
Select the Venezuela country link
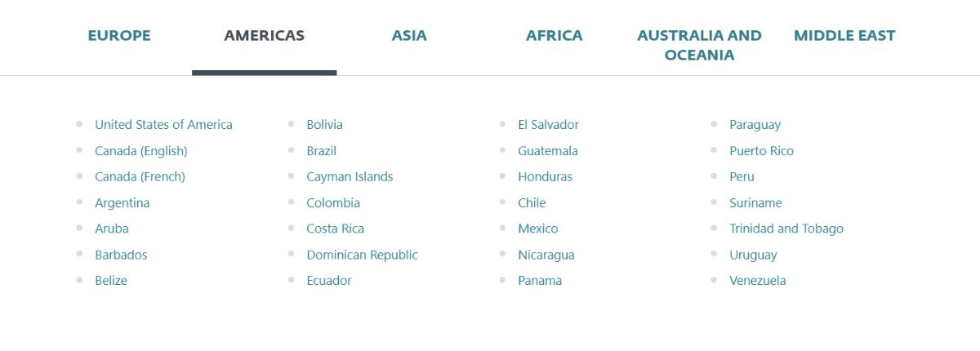click(757, 281)
